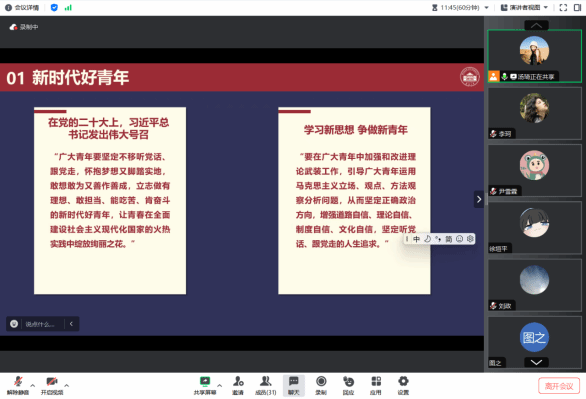
Task: Click the chat message input field
Action: click(x=40, y=324)
